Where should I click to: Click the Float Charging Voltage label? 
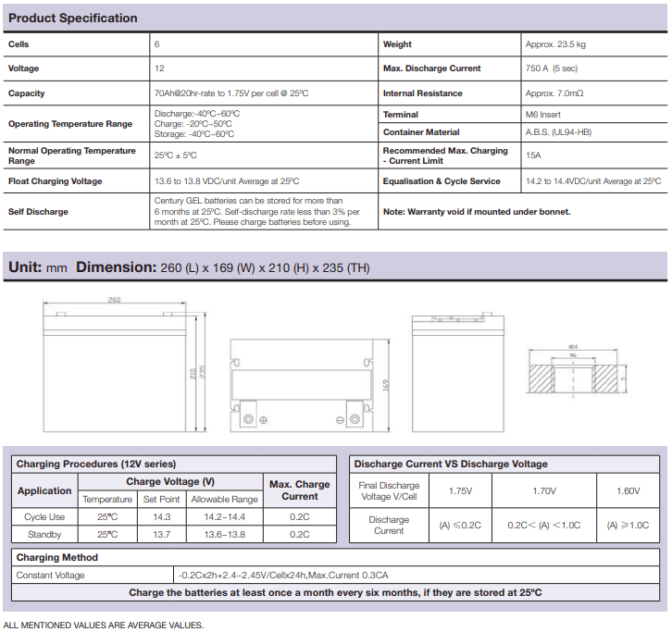point(55,181)
